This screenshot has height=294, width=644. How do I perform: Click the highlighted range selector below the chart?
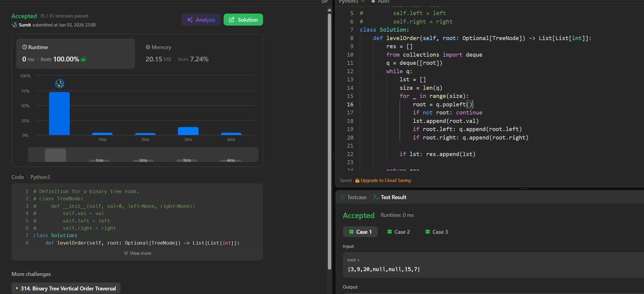click(x=55, y=155)
